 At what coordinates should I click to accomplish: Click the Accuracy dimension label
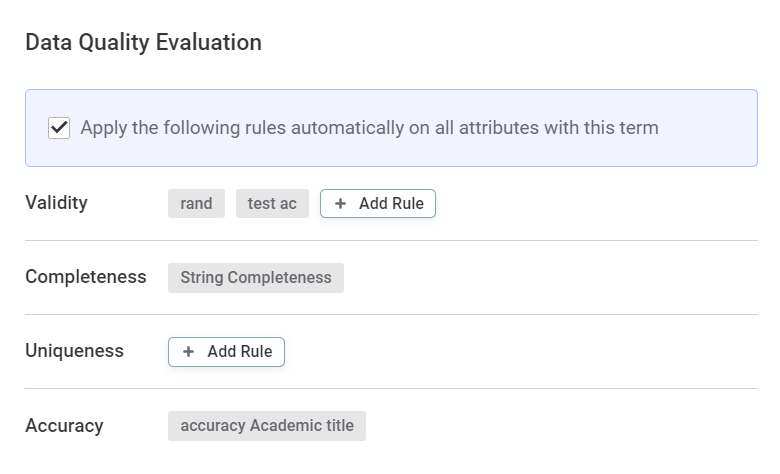(x=64, y=426)
